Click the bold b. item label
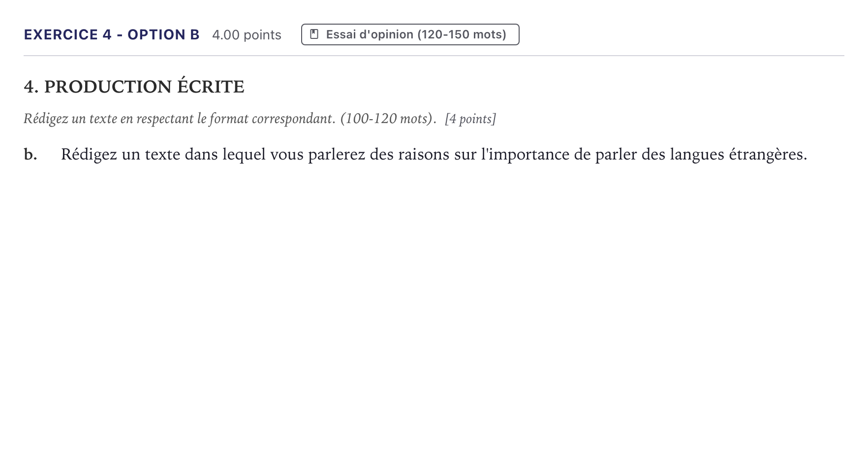Viewport: 868px width, 458px height. click(x=31, y=154)
